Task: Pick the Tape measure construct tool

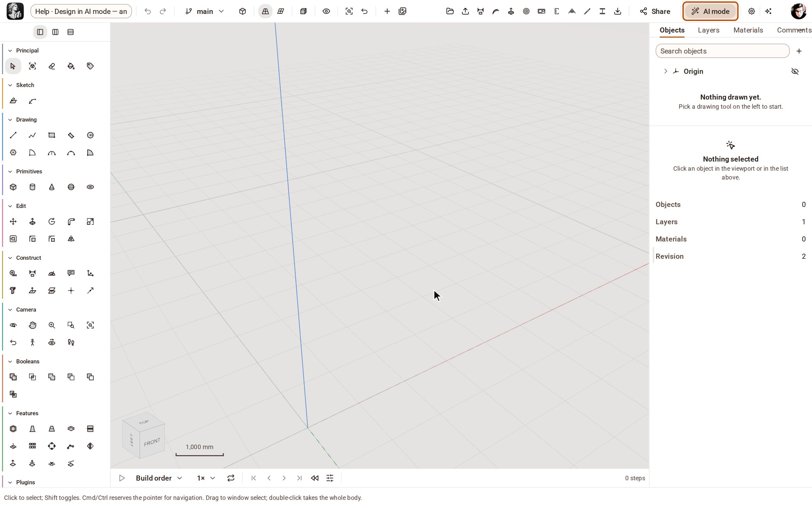Action: pos(13,273)
